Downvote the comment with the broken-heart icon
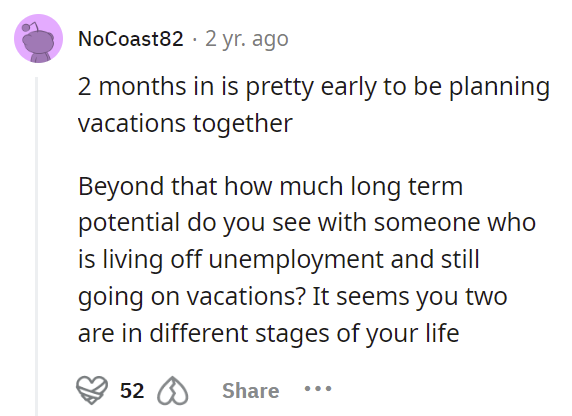 [172, 391]
